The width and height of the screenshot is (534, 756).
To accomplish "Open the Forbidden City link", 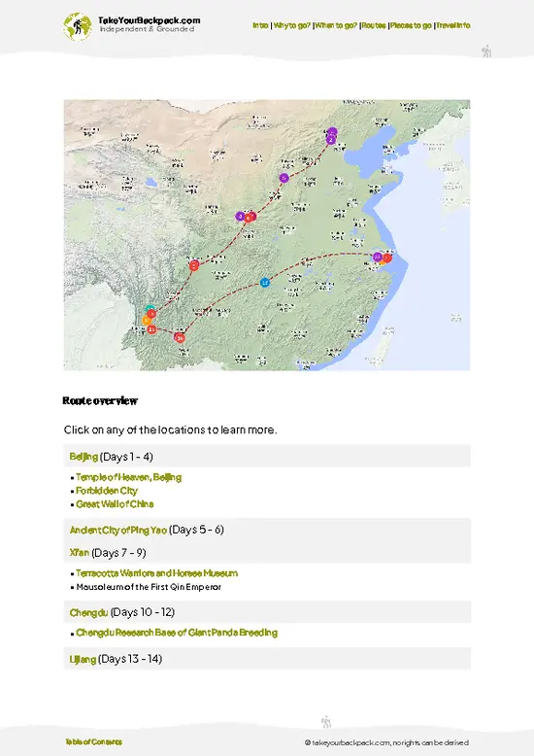I will coord(107,491).
